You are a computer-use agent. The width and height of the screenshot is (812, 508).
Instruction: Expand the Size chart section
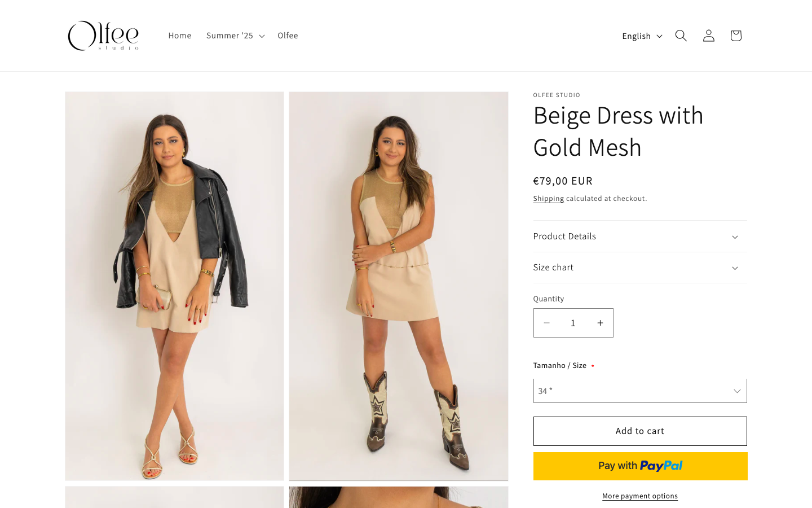(639, 268)
